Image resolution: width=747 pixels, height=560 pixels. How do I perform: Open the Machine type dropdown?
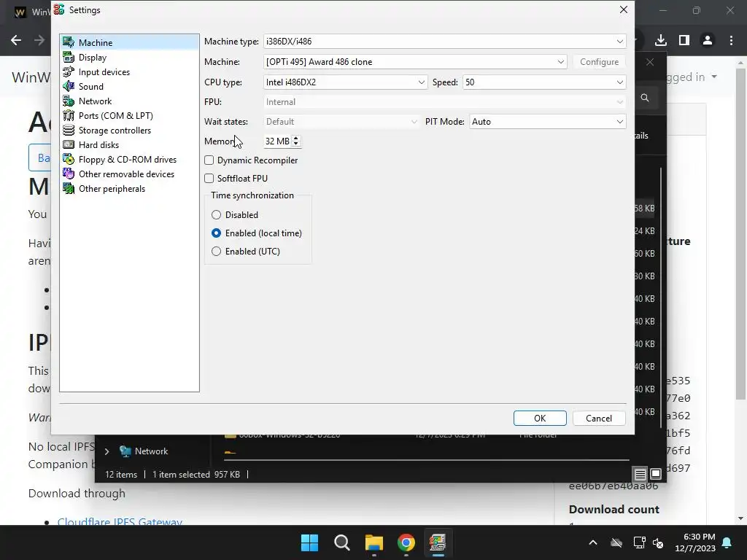coord(444,42)
